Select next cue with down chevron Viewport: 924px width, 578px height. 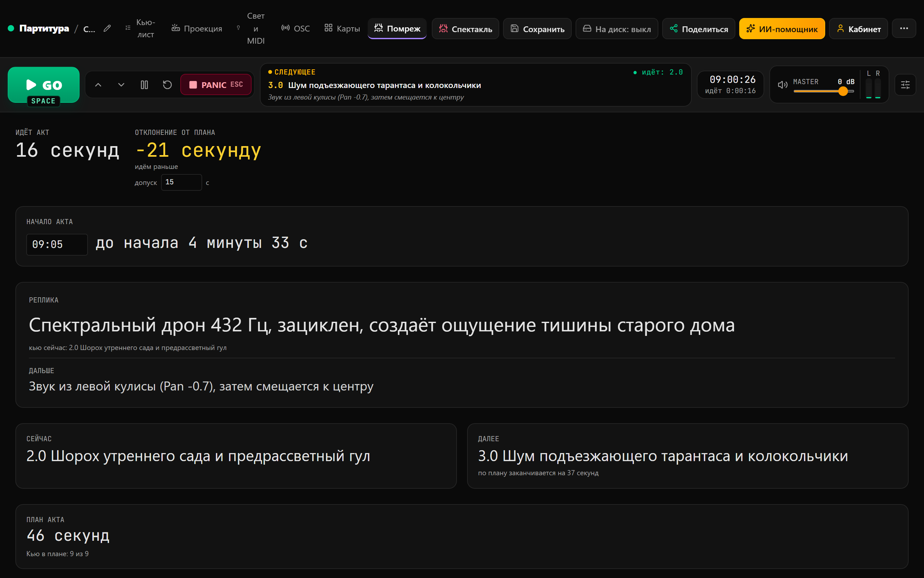[121, 85]
